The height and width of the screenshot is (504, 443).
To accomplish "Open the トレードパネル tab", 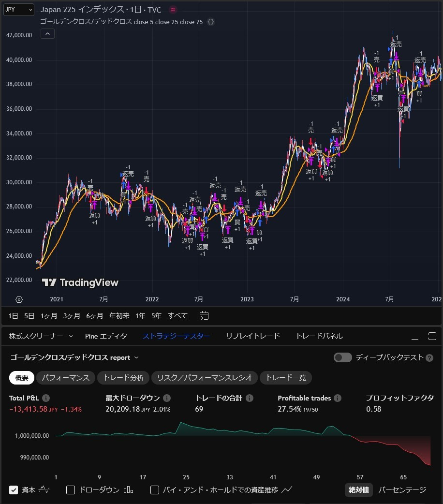I will pos(319,336).
